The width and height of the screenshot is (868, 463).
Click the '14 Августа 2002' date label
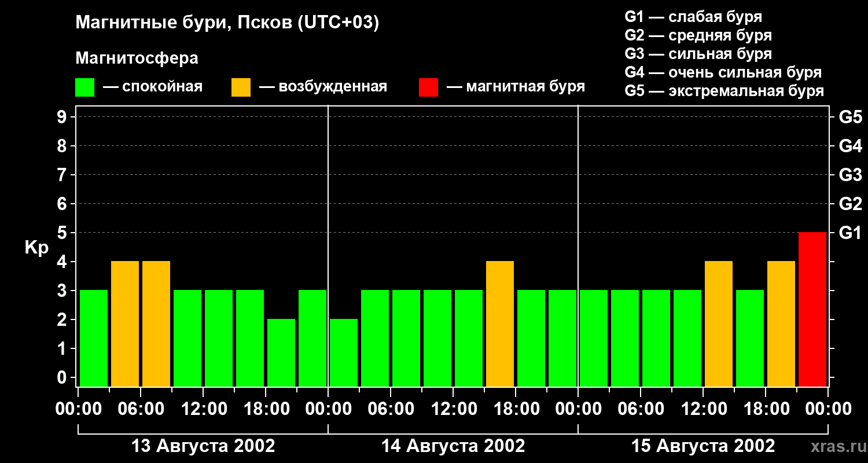453,446
